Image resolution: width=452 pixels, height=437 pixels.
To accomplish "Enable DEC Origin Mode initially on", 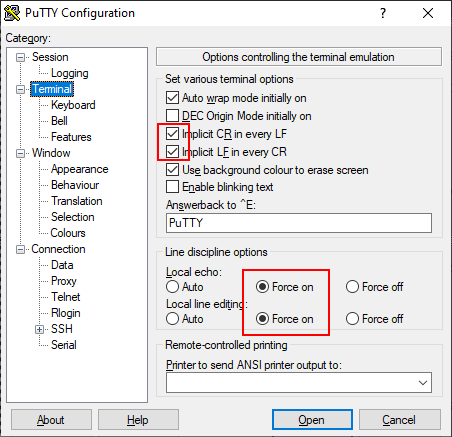I will point(172,116).
